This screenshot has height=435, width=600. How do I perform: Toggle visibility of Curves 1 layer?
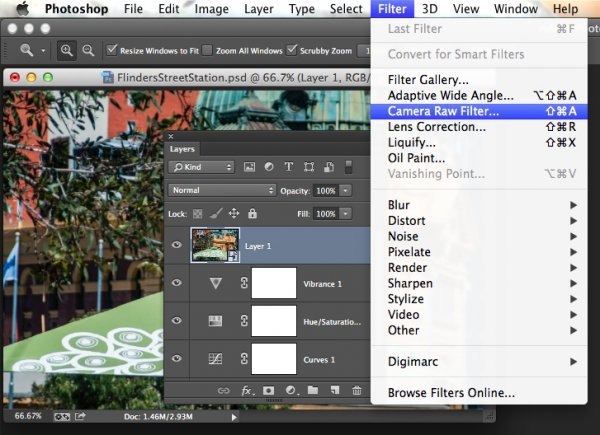(177, 358)
